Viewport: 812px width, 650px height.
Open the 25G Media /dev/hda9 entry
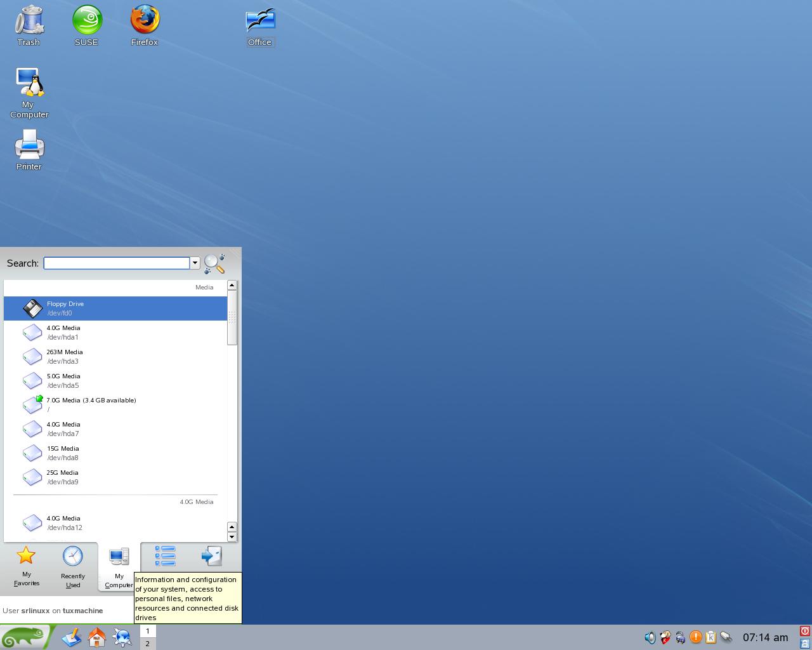[x=115, y=477]
